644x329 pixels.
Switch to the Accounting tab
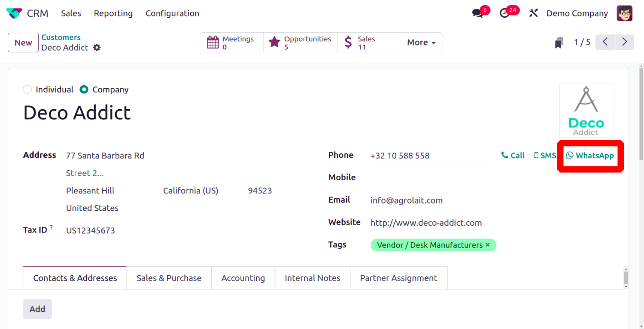point(243,278)
